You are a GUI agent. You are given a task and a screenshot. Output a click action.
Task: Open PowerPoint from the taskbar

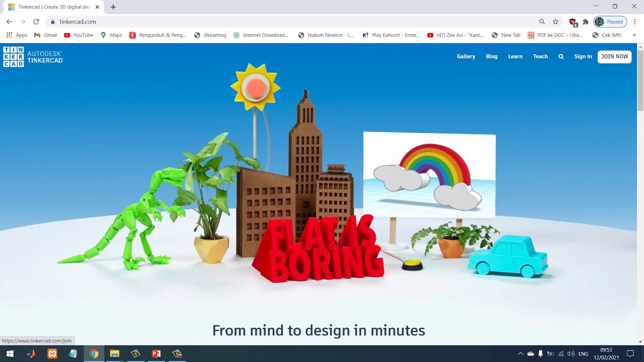156,354
